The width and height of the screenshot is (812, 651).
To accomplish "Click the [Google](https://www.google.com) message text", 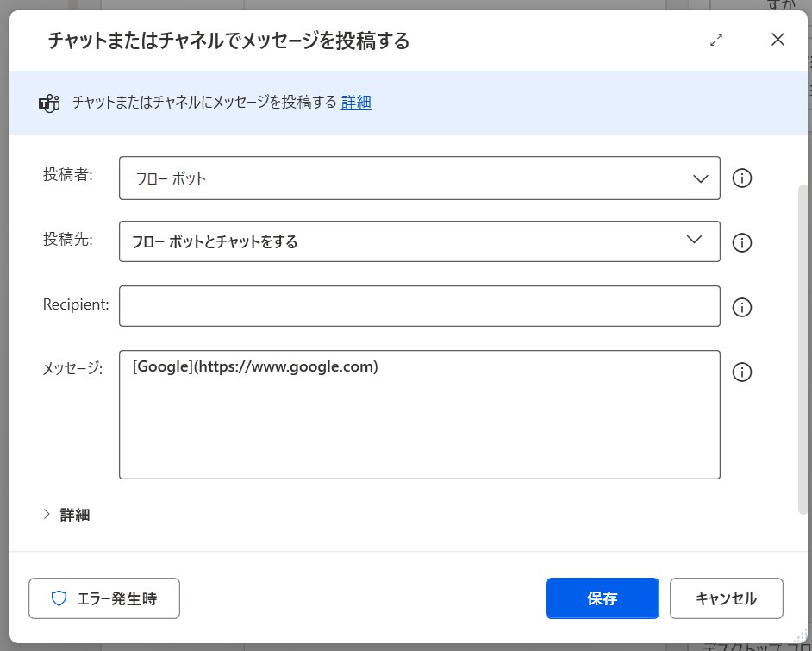I will (x=255, y=366).
